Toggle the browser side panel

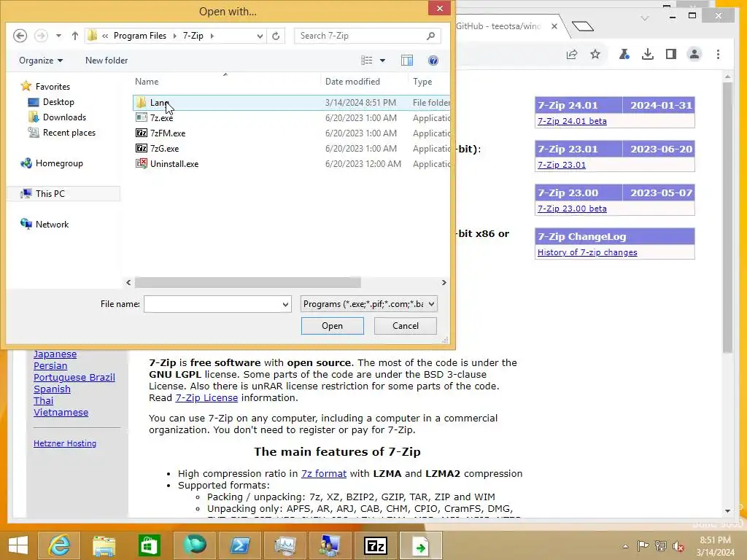point(671,54)
